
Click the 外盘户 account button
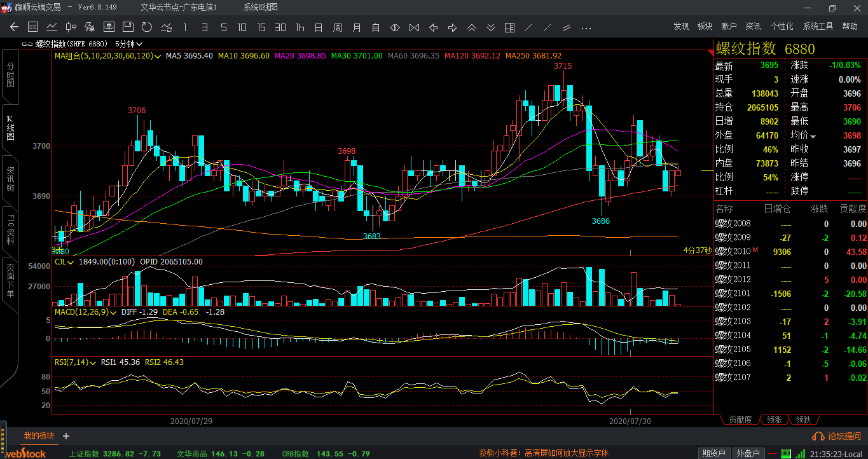pos(748,453)
